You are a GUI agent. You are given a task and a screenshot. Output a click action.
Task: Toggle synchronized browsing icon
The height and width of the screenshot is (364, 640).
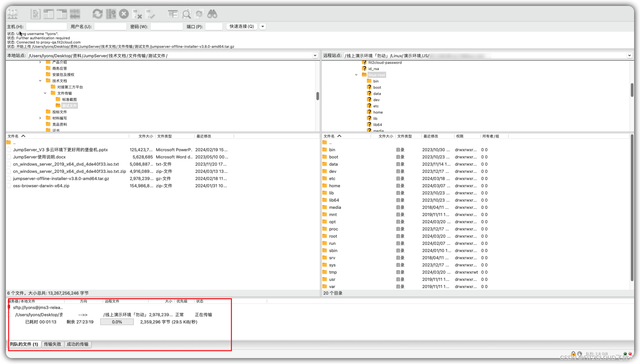click(199, 14)
